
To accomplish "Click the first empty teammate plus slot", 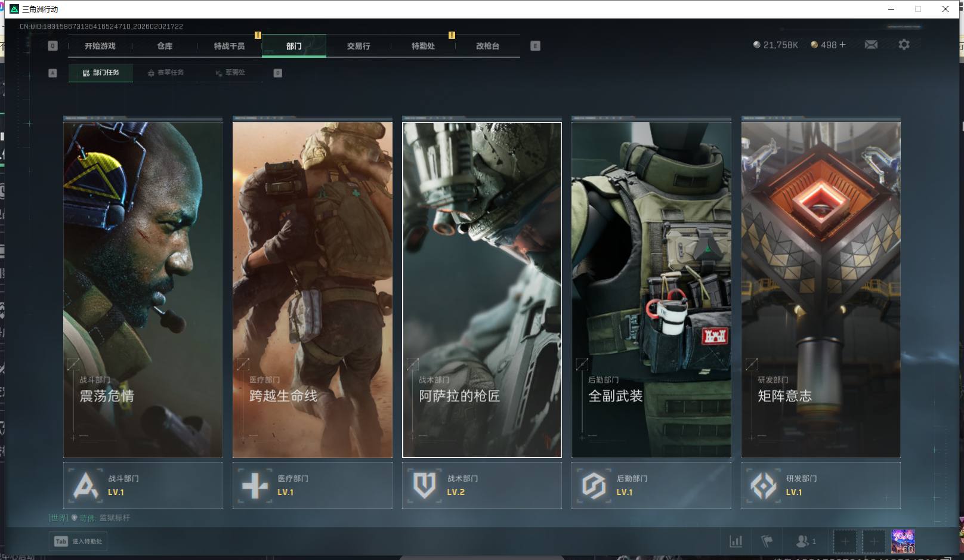I will 845,542.
